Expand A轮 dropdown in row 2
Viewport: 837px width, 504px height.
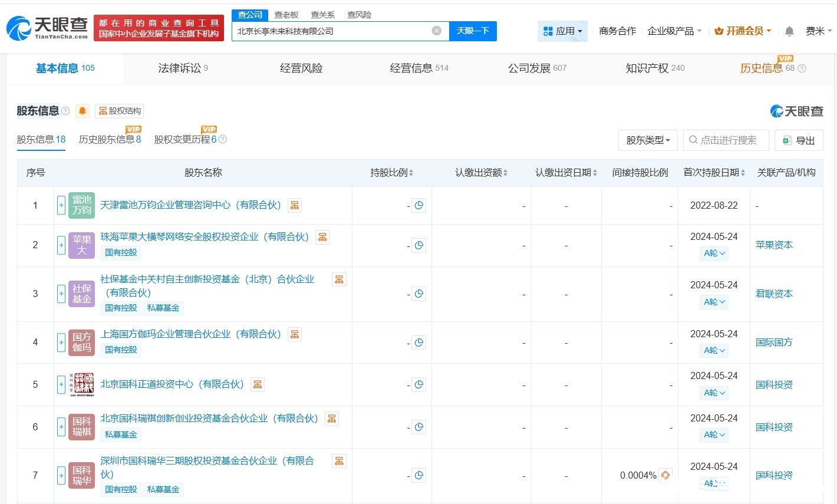click(x=714, y=253)
